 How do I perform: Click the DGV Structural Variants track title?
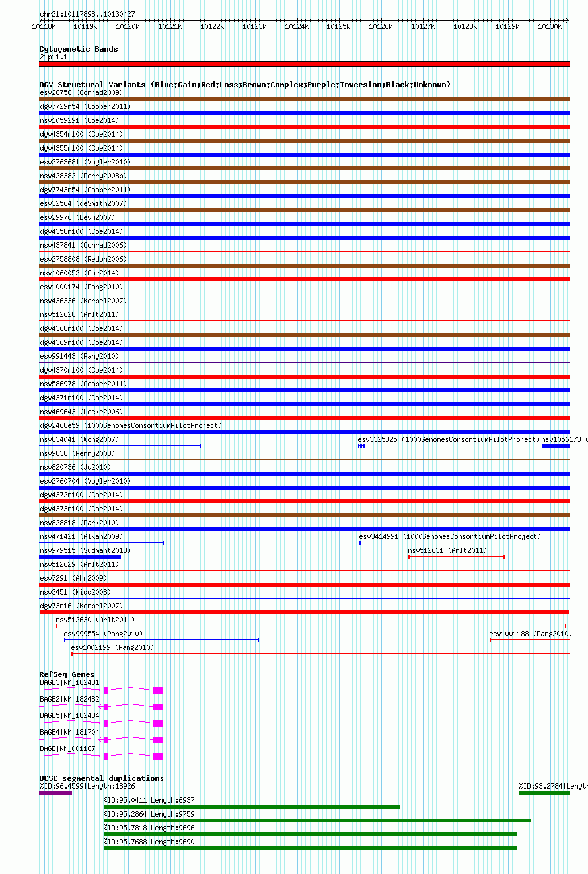click(x=245, y=85)
